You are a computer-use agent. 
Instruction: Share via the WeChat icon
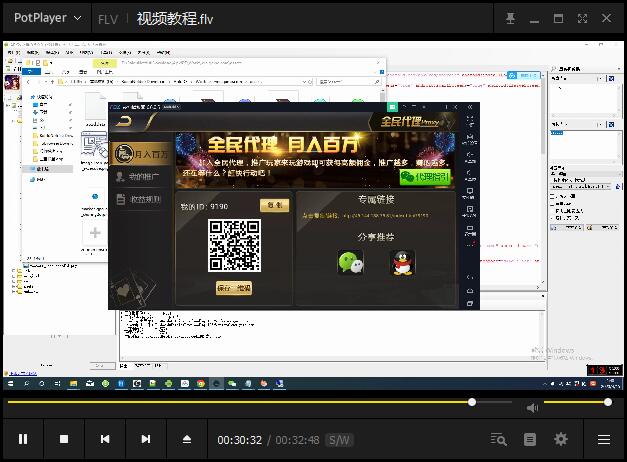[x=351, y=262]
